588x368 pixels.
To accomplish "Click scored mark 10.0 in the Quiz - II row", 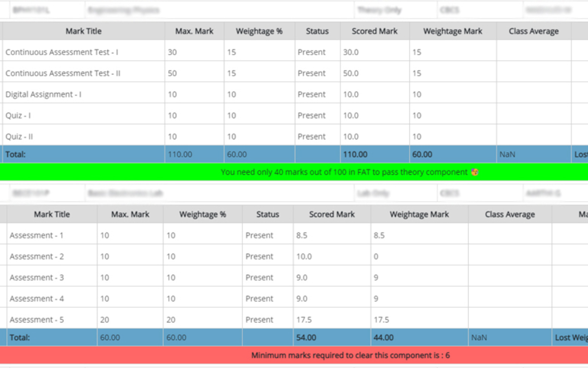I will [x=351, y=137].
